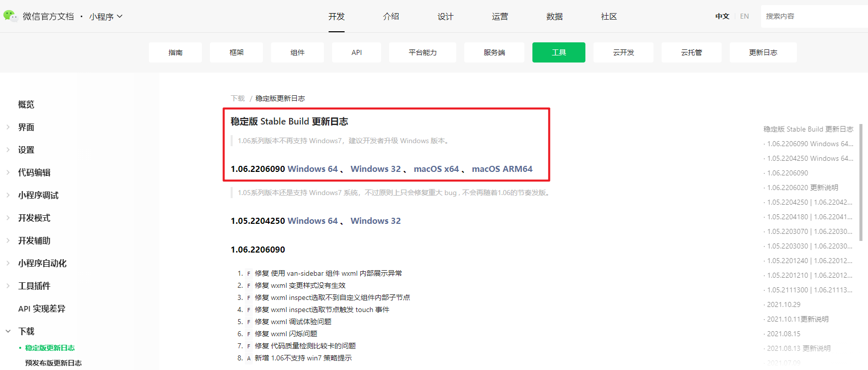Viewport: 868px width, 370px height.
Task: Select the 指南 tab
Action: (x=175, y=52)
